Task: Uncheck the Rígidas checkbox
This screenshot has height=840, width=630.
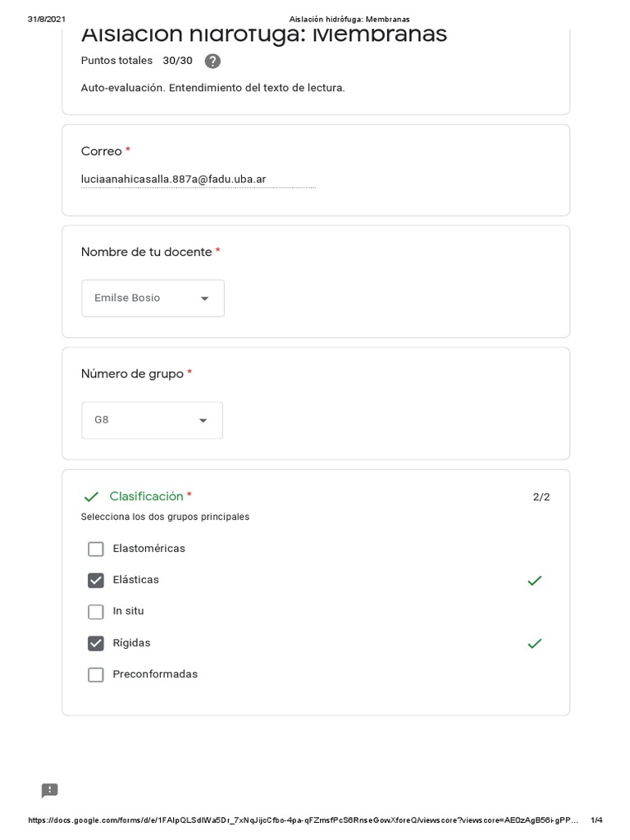Action: point(96,643)
